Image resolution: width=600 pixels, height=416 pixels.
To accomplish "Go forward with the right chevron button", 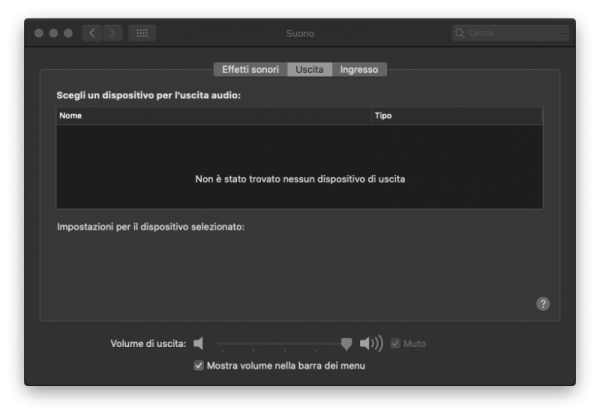I will point(112,33).
